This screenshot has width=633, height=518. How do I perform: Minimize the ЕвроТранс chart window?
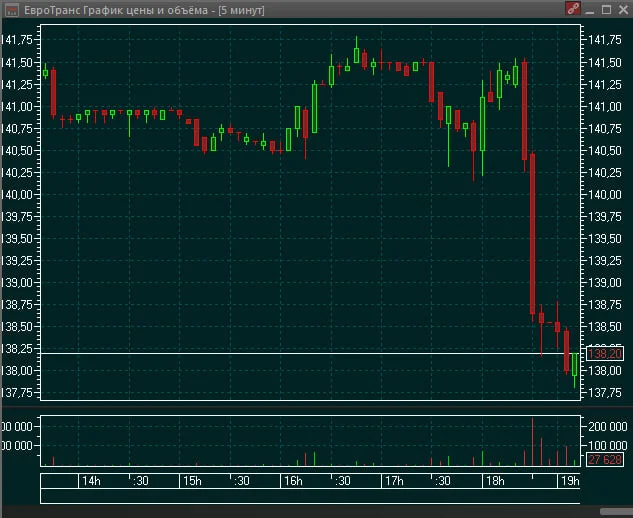coord(590,10)
